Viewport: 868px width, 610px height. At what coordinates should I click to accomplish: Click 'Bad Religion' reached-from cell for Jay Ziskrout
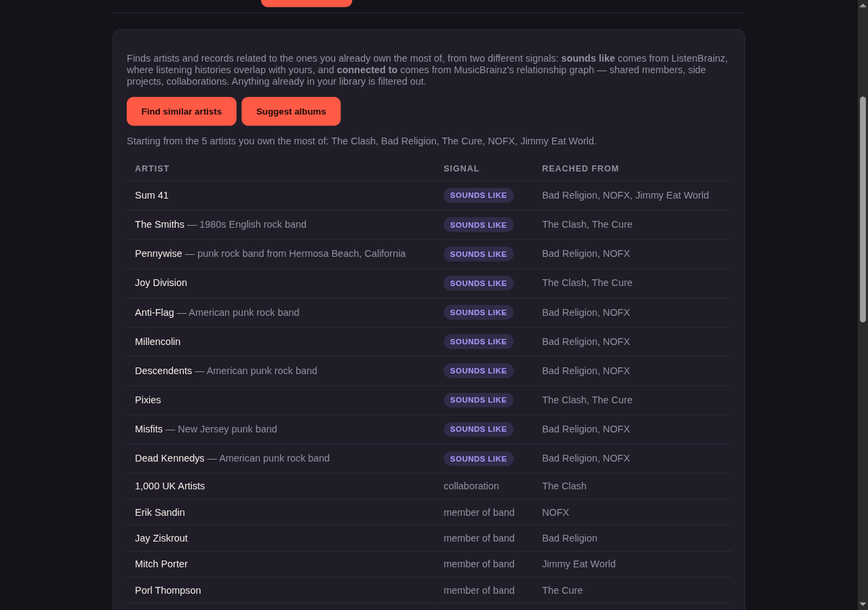tap(570, 538)
